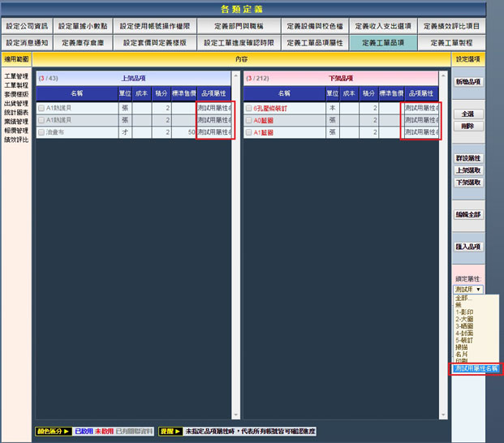The width and height of the screenshot is (504, 443).
Task: Choose 1-影印 from the attribute list
Action: [x=466, y=312]
